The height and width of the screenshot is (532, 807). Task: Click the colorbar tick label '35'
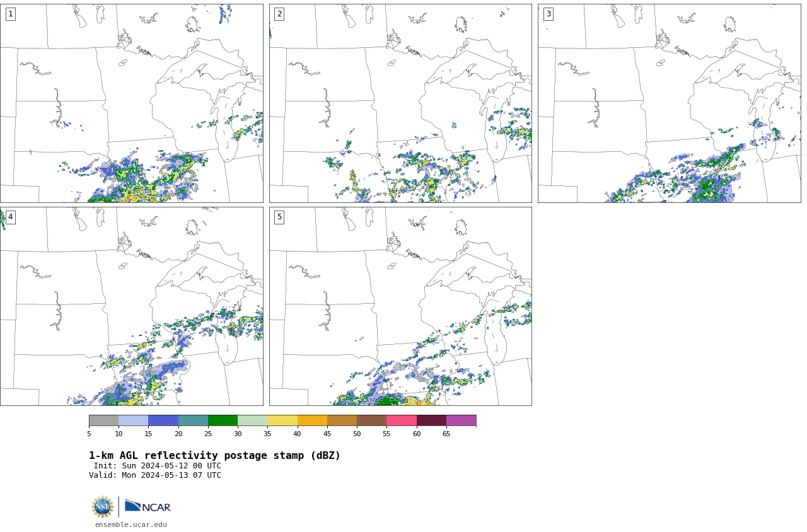pyautogui.click(x=267, y=434)
